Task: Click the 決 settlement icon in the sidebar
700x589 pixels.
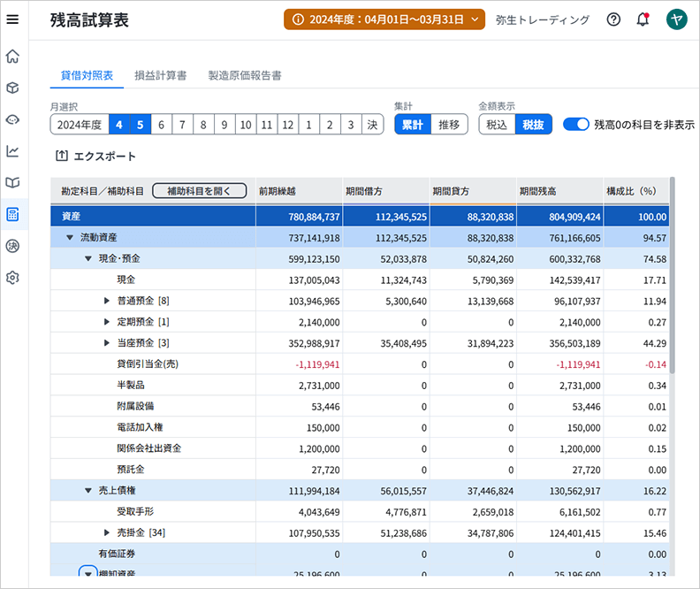Action: 12,246
